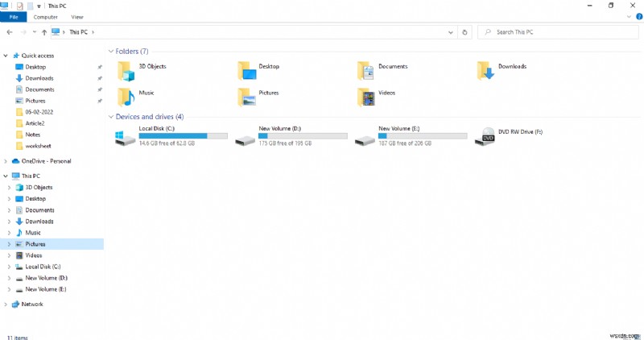
Task: Click This PC in the address breadcrumb
Action: click(78, 32)
